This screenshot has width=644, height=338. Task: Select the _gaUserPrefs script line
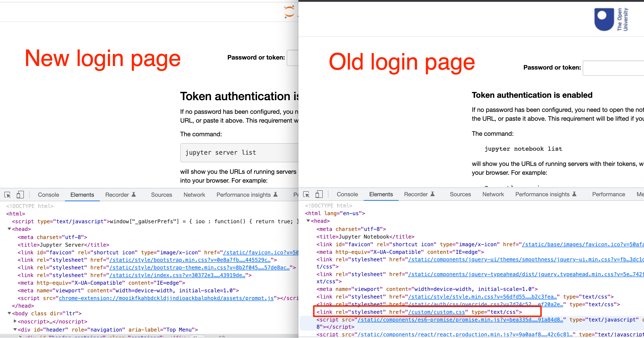point(155,221)
